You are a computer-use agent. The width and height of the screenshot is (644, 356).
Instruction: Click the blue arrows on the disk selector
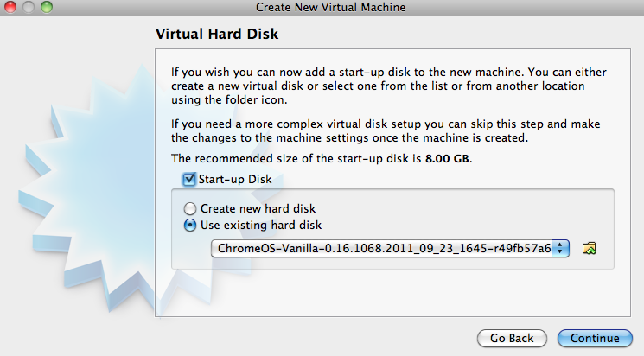tap(560, 249)
